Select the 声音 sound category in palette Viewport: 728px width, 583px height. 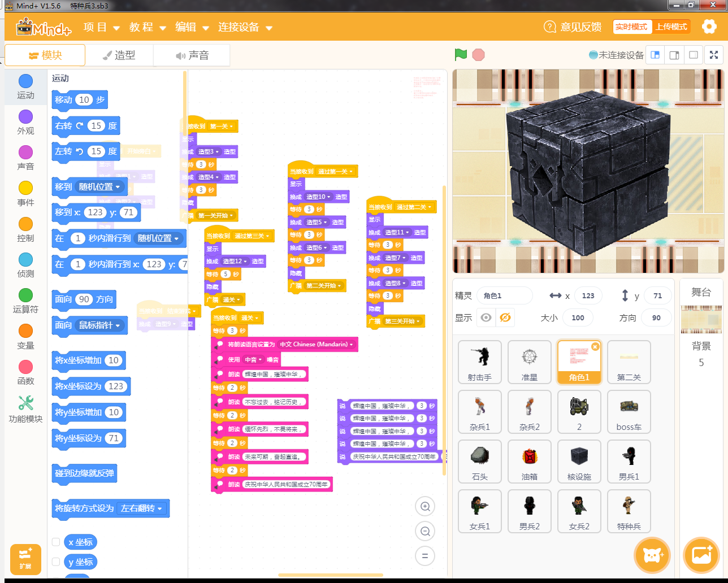pos(25,158)
